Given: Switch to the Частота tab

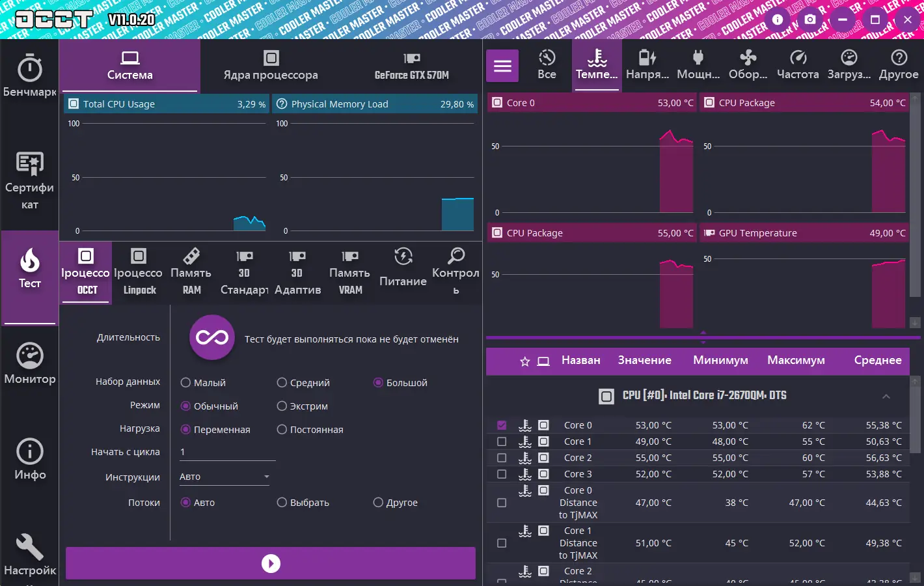Looking at the screenshot, I should (x=798, y=65).
